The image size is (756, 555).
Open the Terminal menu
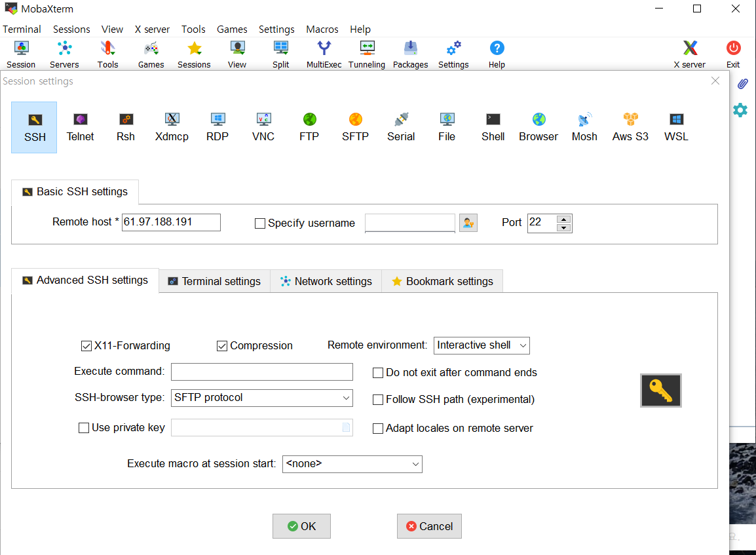(22, 29)
